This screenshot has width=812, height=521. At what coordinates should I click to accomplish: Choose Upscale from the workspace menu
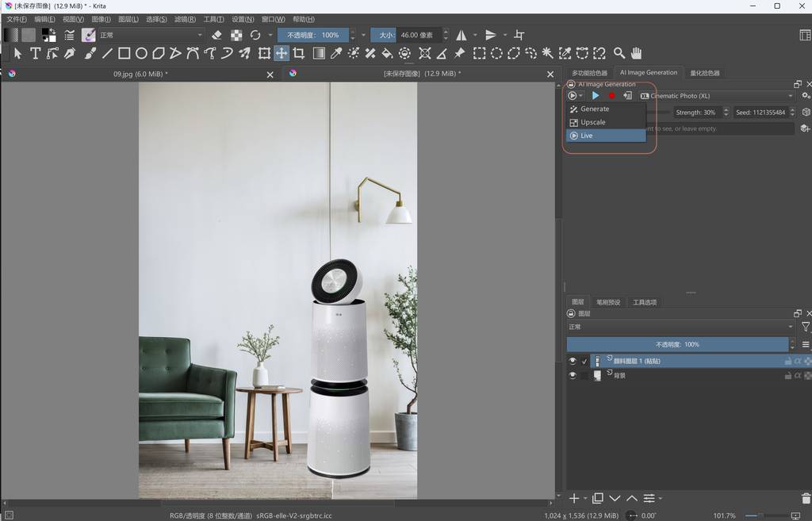[593, 122]
